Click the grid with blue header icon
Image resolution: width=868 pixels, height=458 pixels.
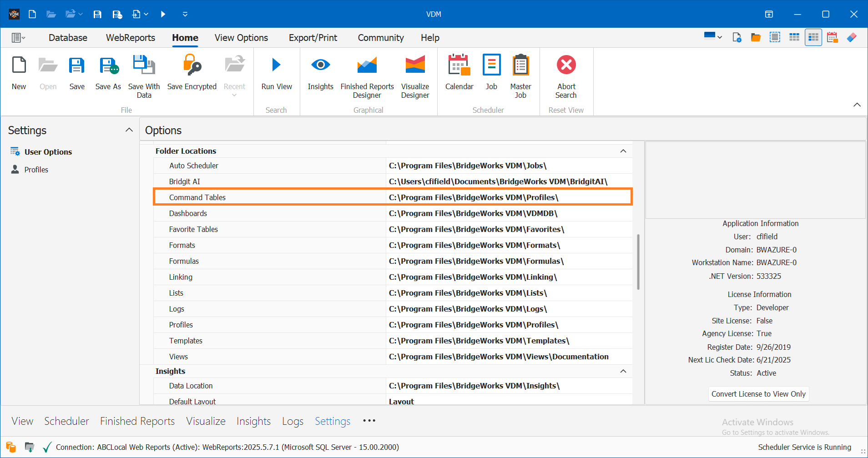[794, 37]
